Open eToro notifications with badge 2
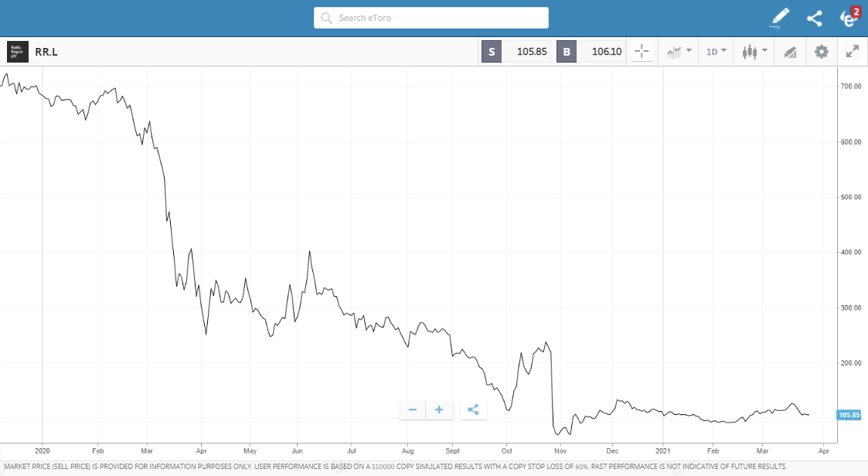This screenshot has height=476, width=868. coord(849,18)
